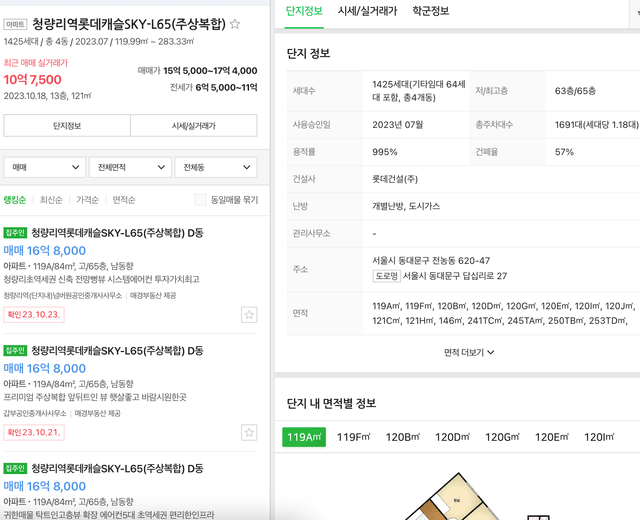Viewport: 640px width, 520px height.
Task: Select the 120B㎡ area tab
Action: tap(403, 437)
